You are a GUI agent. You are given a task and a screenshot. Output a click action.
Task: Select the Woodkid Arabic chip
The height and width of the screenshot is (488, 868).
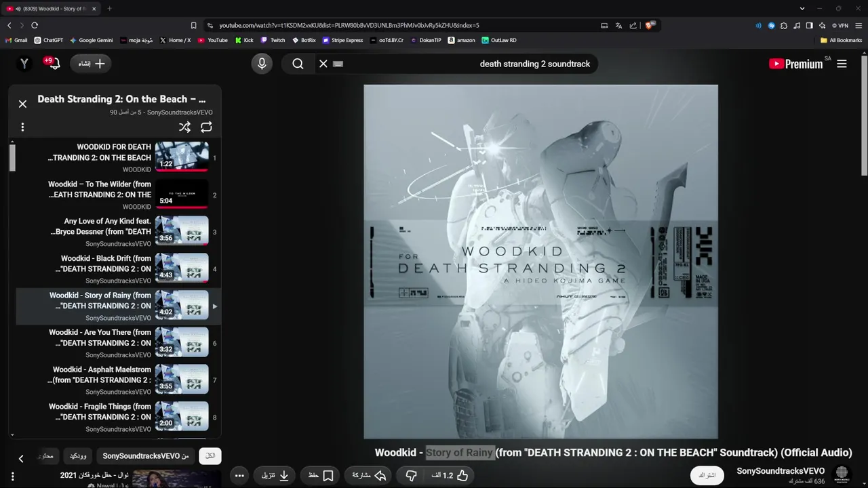[78, 456]
